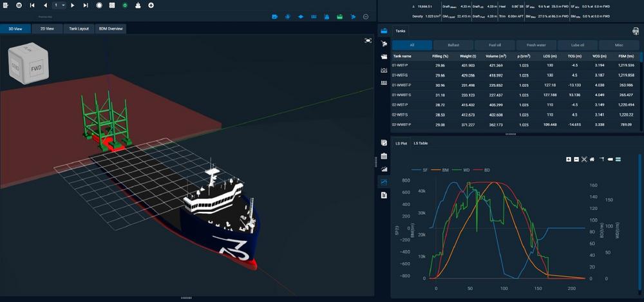Open the line chart panel in sidebar

tap(384, 182)
